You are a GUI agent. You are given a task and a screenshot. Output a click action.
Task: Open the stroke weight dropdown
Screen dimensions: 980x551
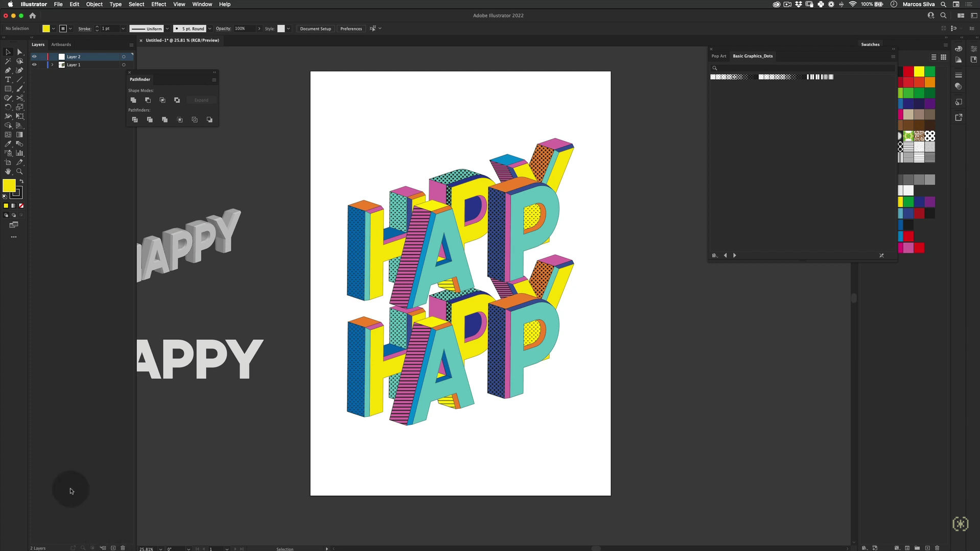coord(123,29)
